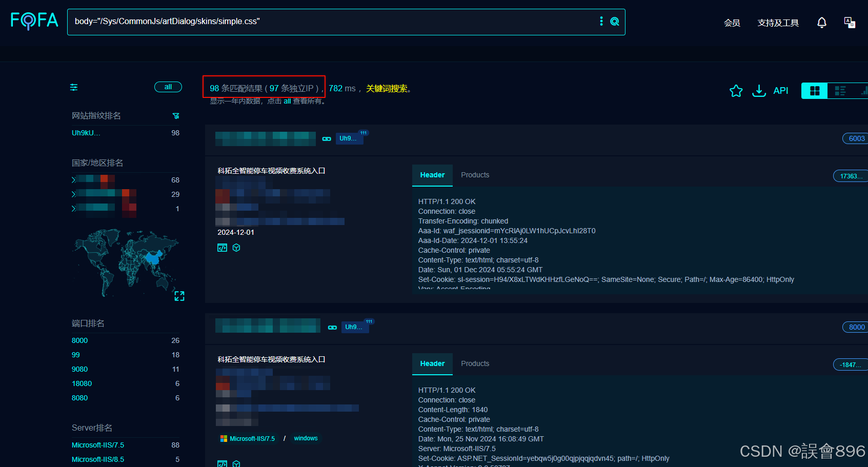868x467 pixels.
Task: Click the filter sliders icon in sidebar
Action: point(74,87)
